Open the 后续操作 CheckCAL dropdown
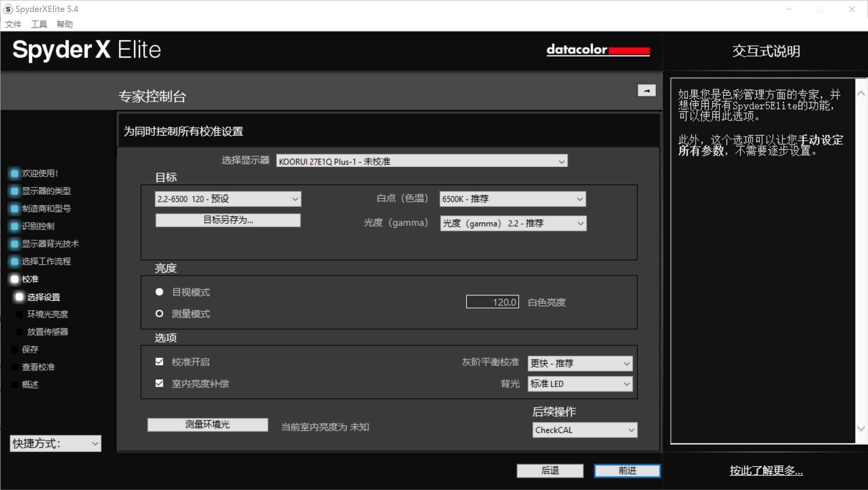 pyautogui.click(x=585, y=430)
